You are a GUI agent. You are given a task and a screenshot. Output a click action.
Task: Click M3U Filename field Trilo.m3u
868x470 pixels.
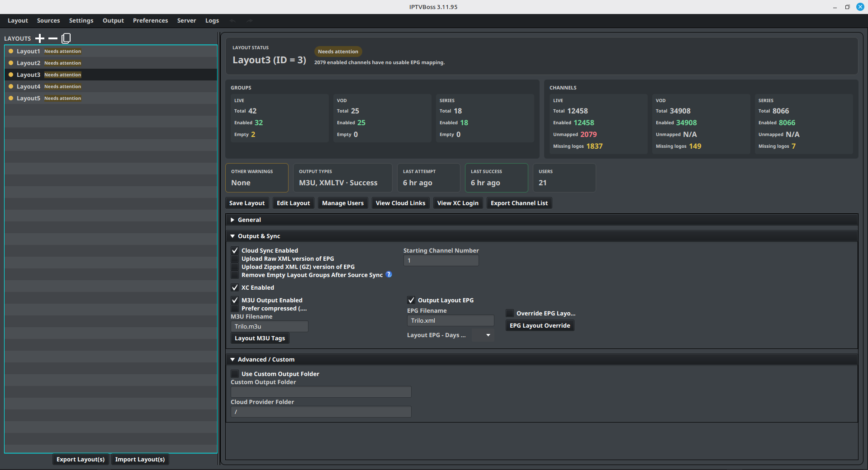point(270,326)
